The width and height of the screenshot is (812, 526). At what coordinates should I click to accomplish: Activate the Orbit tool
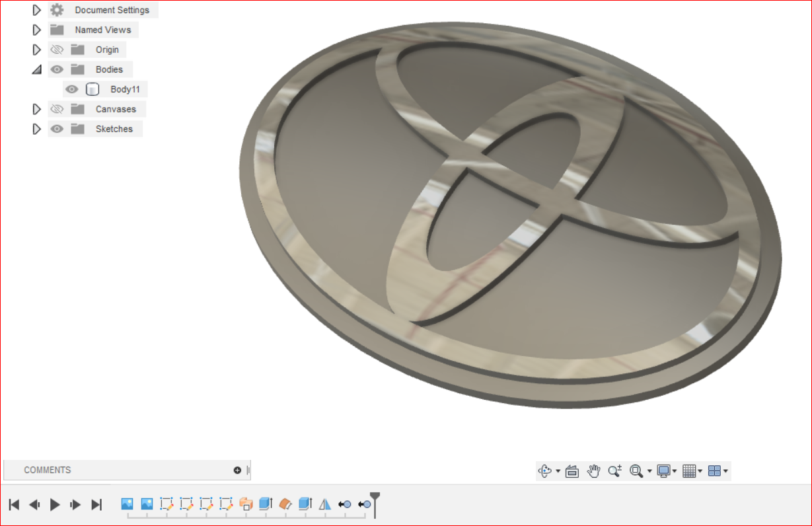point(544,470)
